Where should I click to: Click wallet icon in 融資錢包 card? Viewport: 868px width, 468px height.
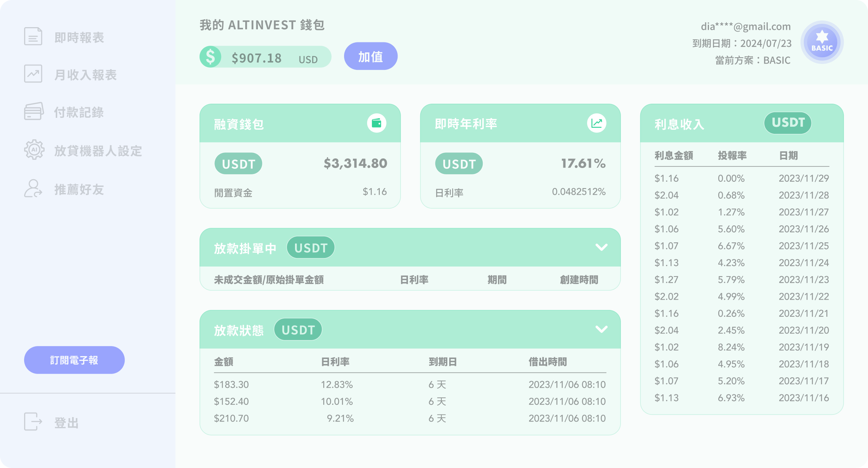[376, 123]
